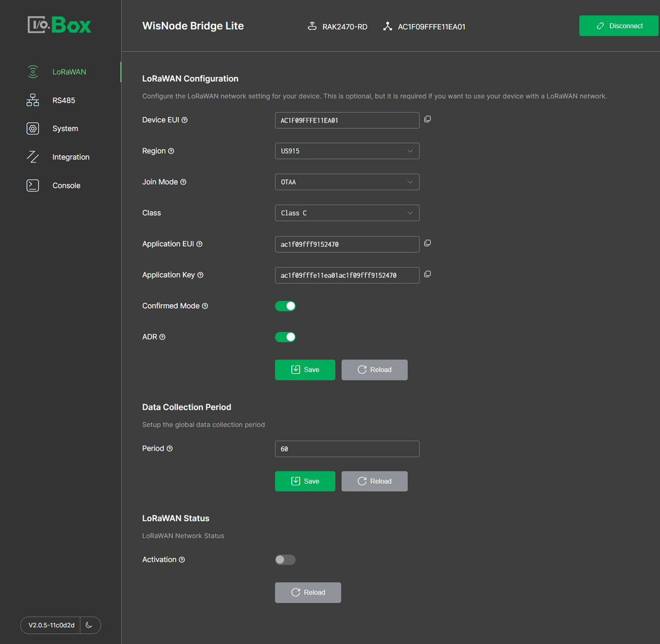
Task: Show help for ADR
Action: pyautogui.click(x=162, y=337)
